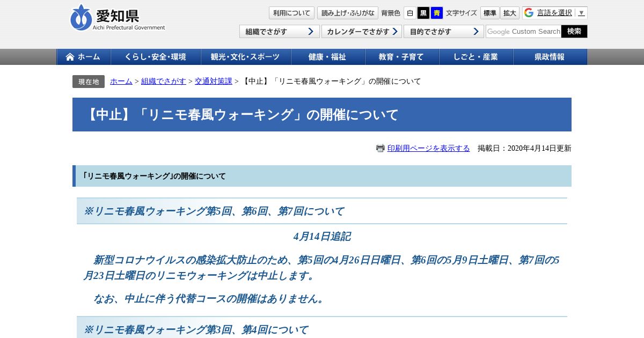Open 読み上げ・ふりがな feature
The width and height of the screenshot is (644, 338).
348,13
